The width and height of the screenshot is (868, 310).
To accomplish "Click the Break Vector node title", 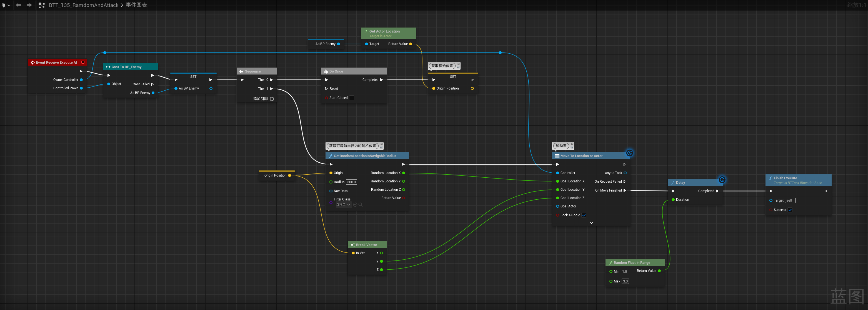I will pyautogui.click(x=366, y=245).
